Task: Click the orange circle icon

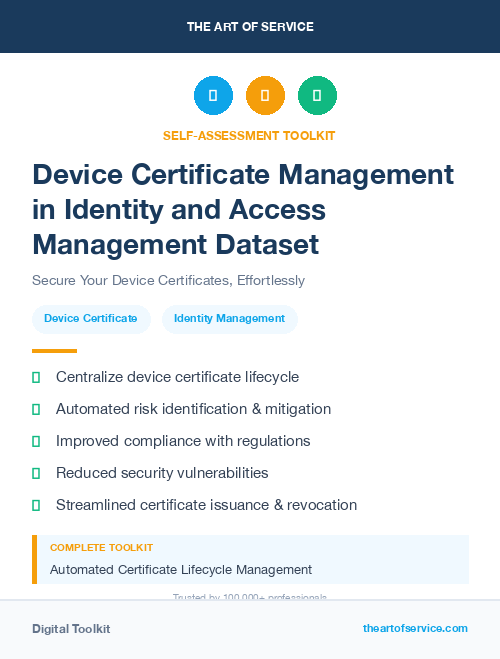Action: (x=265, y=95)
